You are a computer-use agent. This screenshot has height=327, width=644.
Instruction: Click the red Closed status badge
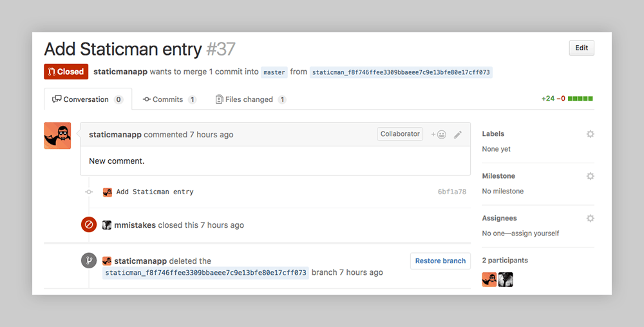[x=66, y=72]
